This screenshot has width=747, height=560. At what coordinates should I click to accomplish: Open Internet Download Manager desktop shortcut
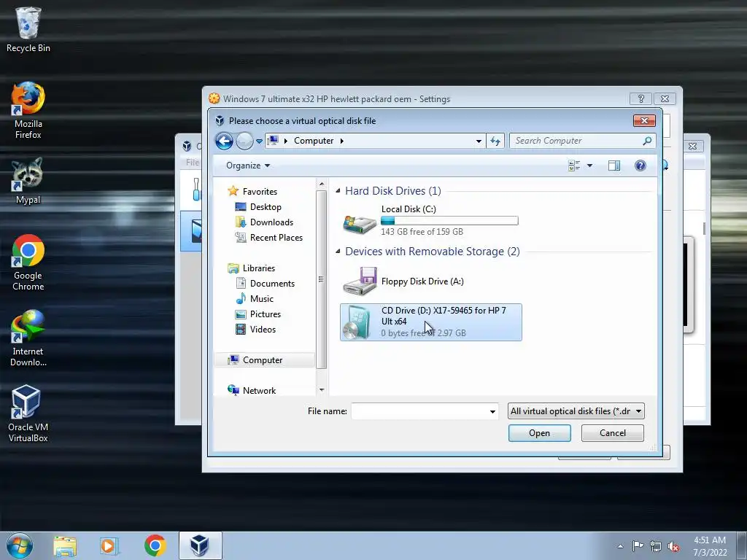(28, 338)
